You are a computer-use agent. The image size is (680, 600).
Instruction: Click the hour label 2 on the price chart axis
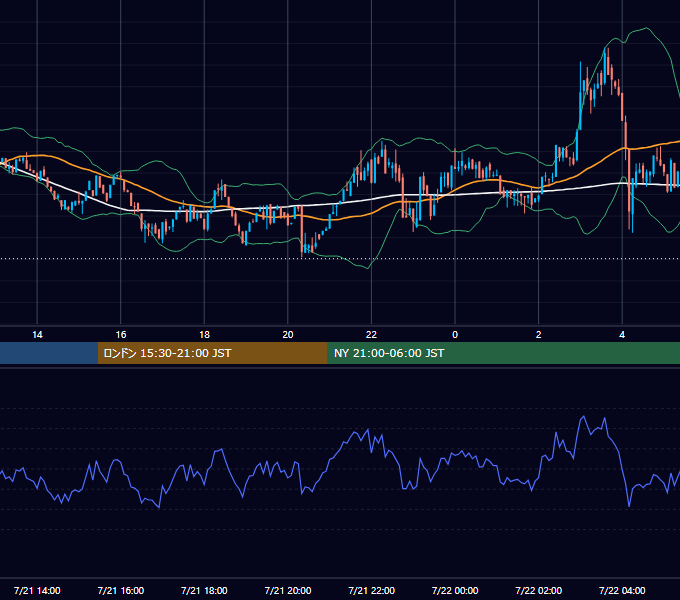pyautogui.click(x=539, y=335)
